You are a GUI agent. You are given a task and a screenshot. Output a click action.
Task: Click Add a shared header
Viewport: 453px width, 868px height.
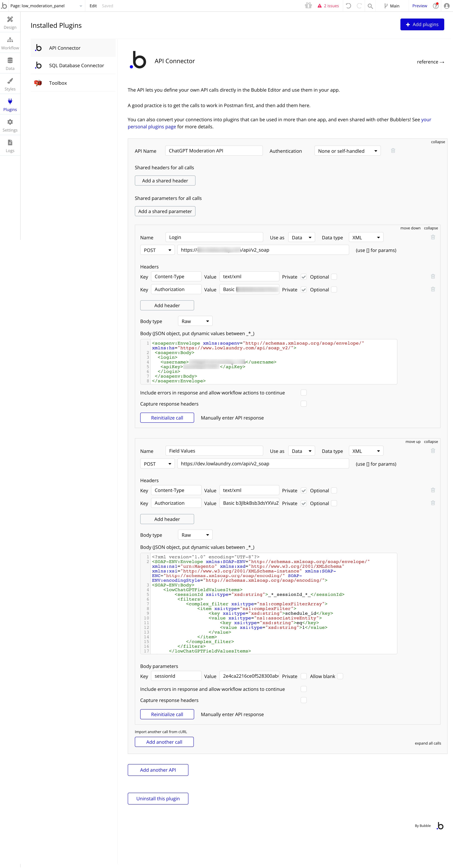pos(165,181)
